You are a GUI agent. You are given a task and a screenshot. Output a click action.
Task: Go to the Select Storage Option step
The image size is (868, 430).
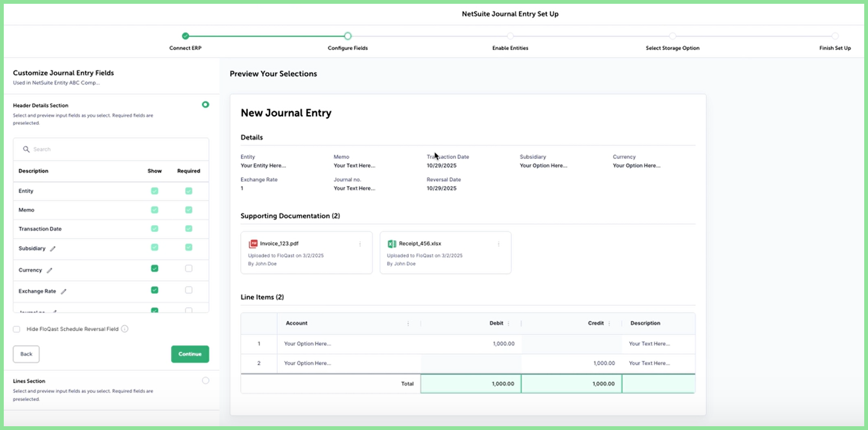coord(672,36)
